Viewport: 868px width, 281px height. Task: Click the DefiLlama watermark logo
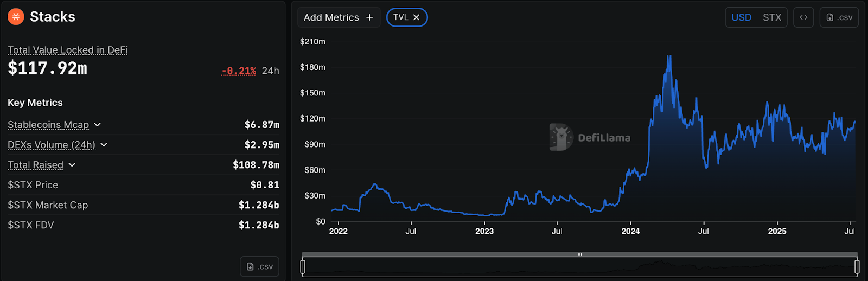[x=561, y=137]
